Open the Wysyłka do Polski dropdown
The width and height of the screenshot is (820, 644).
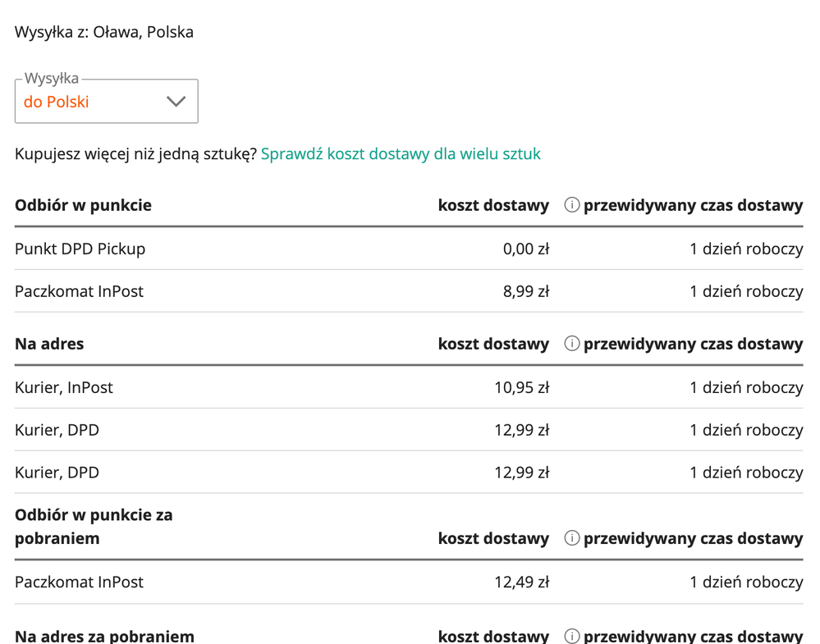click(x=107, y=102)
